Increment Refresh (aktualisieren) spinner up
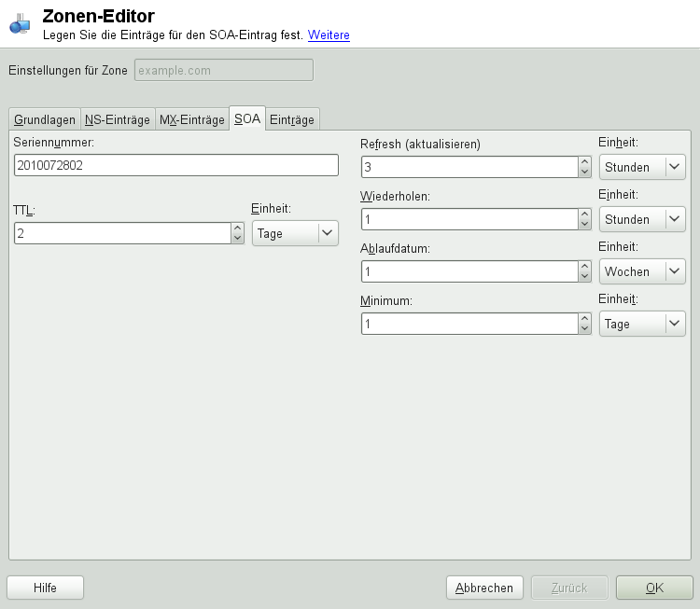Screen dimensions: 700x609 (585, 161)
